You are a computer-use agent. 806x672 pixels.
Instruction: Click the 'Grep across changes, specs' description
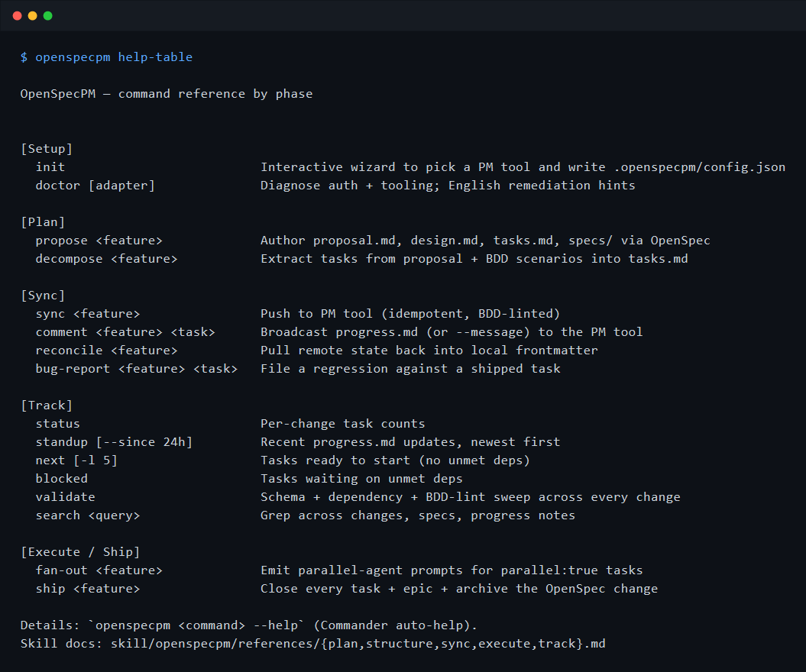(418, 515)
